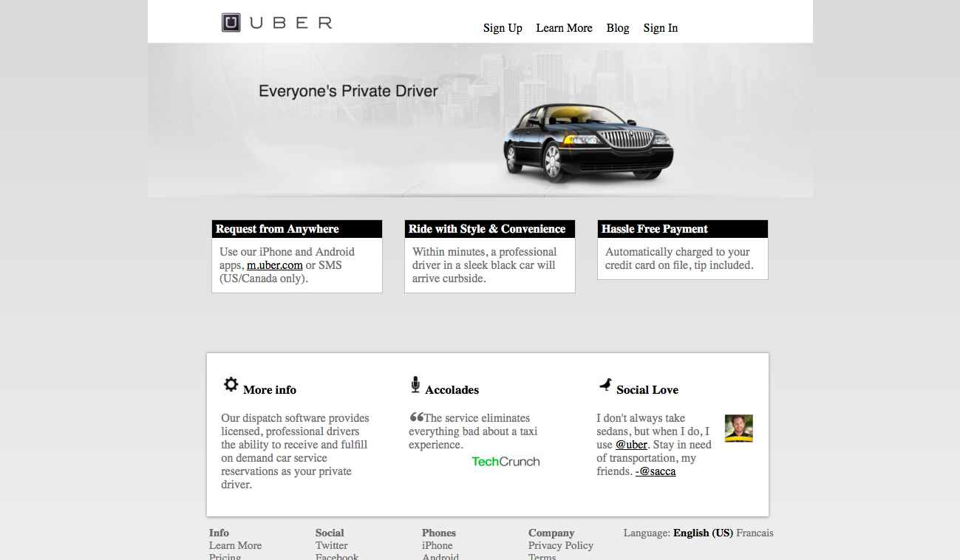Open the -@sacca Twitter link
The width and height of the screenshot is (960, 560).
tap(656, 471)
